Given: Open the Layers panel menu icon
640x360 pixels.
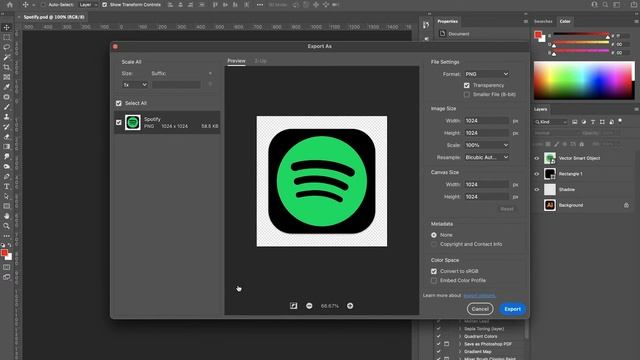Looking at the screenshot, I should click(x=636, y=109).
